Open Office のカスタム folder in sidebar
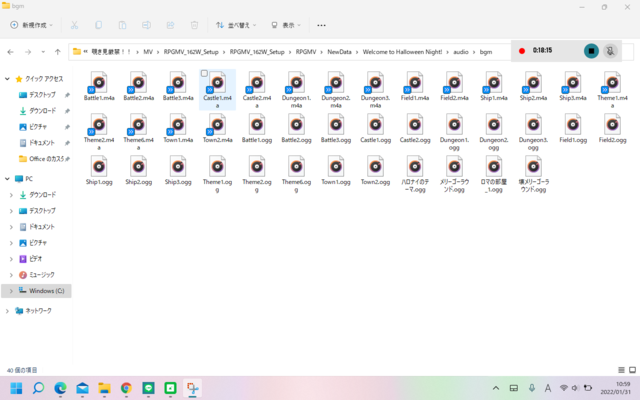The width and height of the screenshot is (640, 400). [42, 159]
